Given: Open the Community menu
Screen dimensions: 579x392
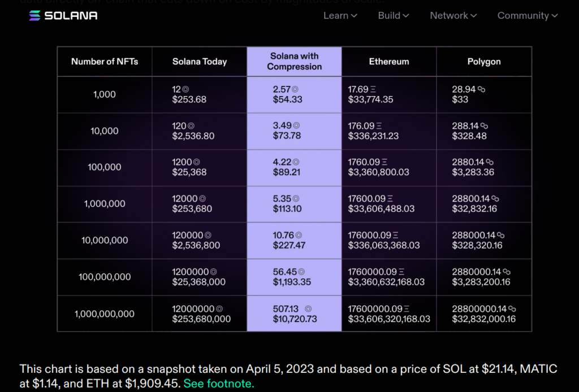Looking at the screenshot, I should click(528, 15).
